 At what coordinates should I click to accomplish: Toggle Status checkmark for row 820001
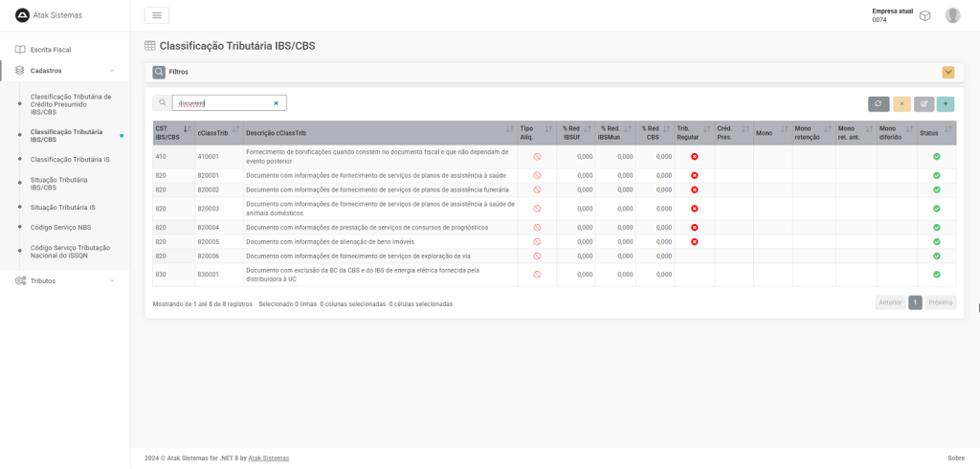coord(936,175)
